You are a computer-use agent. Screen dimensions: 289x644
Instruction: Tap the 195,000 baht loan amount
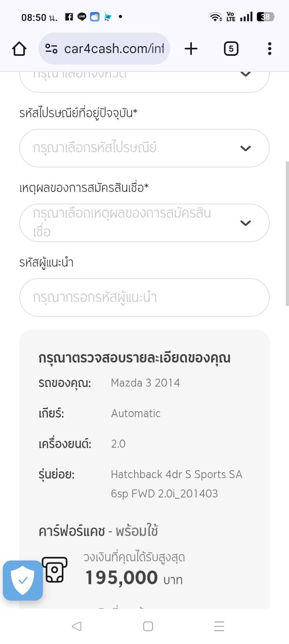(x=121, y=578)
